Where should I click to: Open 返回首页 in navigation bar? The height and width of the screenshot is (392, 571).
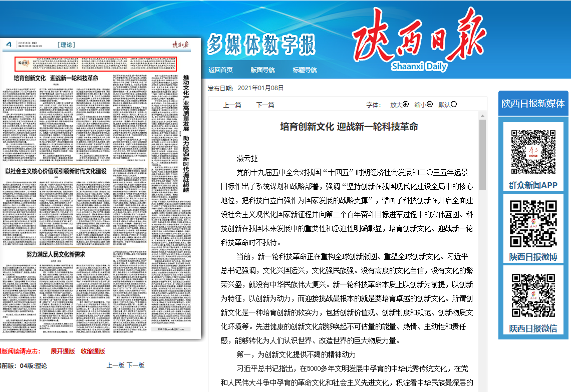(221, 70)
